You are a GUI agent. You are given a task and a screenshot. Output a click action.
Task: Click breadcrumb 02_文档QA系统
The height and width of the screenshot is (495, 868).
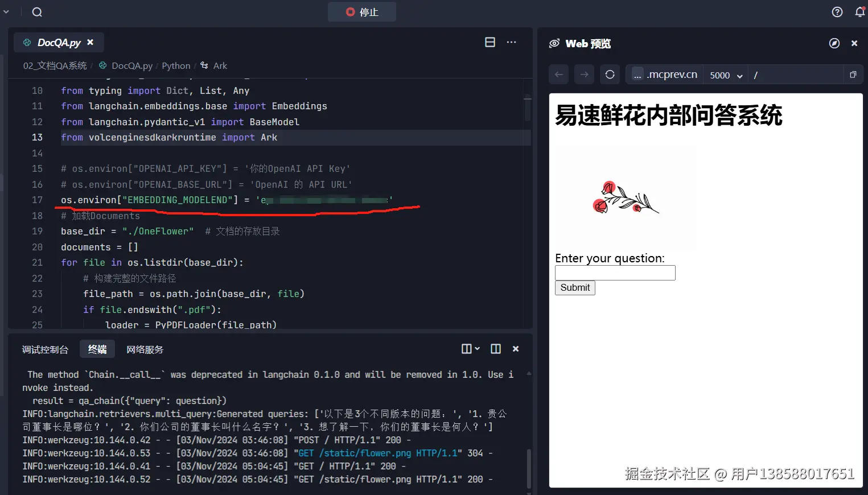(55, 65)
